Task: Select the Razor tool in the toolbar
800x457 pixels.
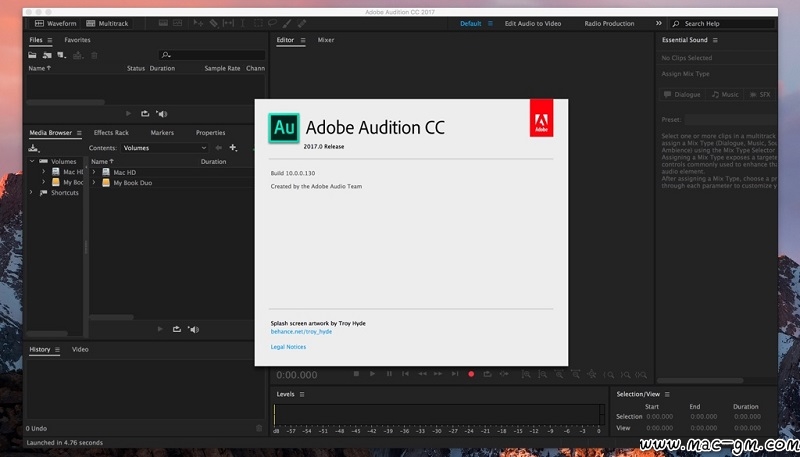Action: point(214,23)
